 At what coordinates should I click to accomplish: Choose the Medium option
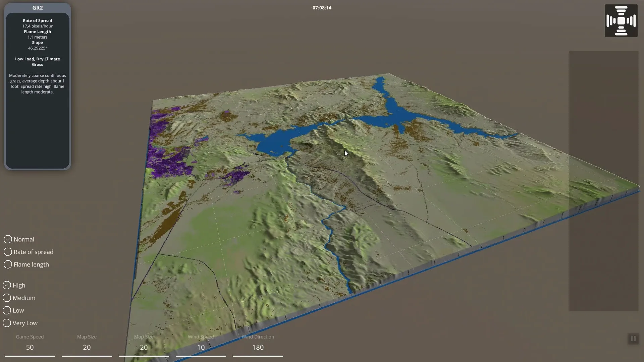[7, 298]
